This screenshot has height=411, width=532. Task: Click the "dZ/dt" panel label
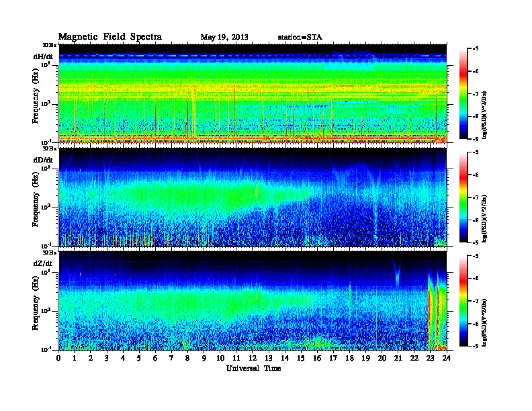pyautogui.click(x=43, y=263)
